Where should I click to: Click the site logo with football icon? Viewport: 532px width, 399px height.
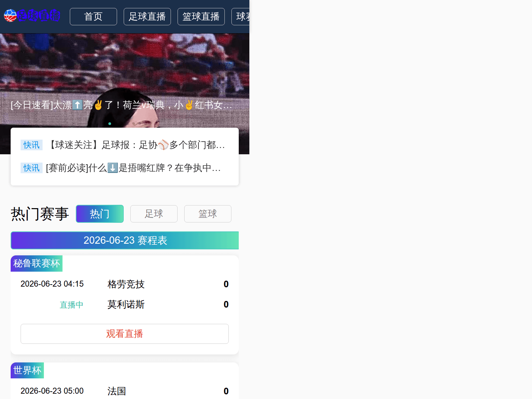tap(32, 16)
